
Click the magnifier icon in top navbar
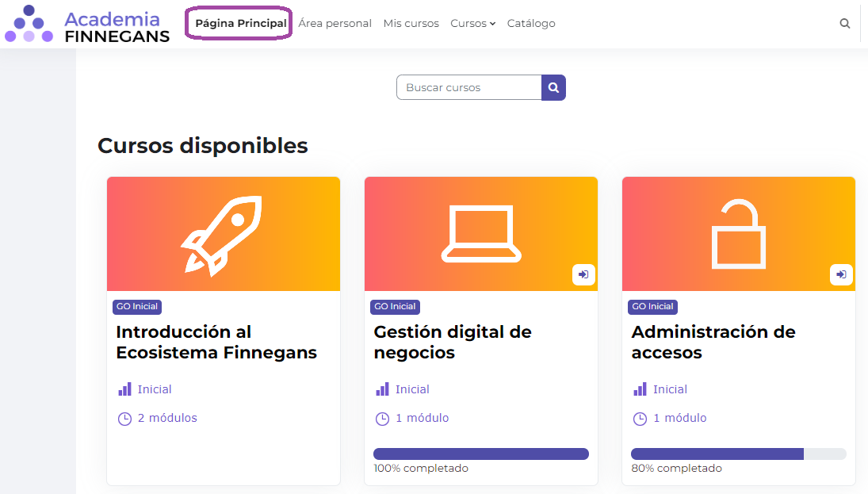click(844, 24)
